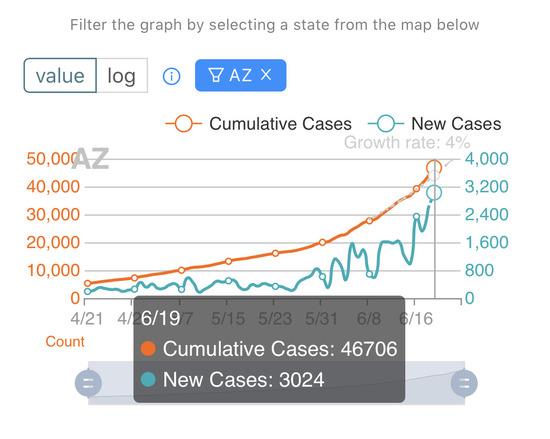Image resolution: width=550 pixels, height=439 pixels.
Task: Remove the AZ filter with the X
Action: [266, 75]
